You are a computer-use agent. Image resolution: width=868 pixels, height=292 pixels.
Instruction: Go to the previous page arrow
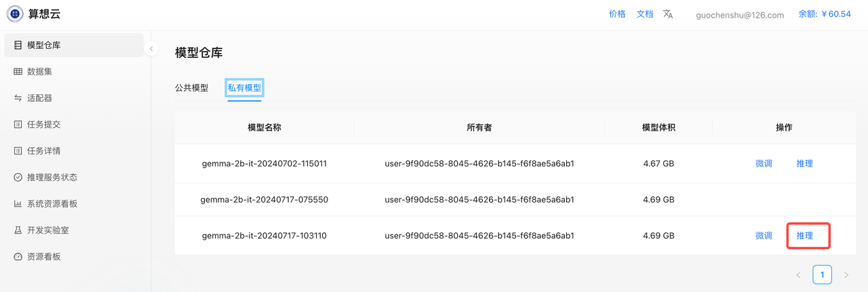(798, 275)
